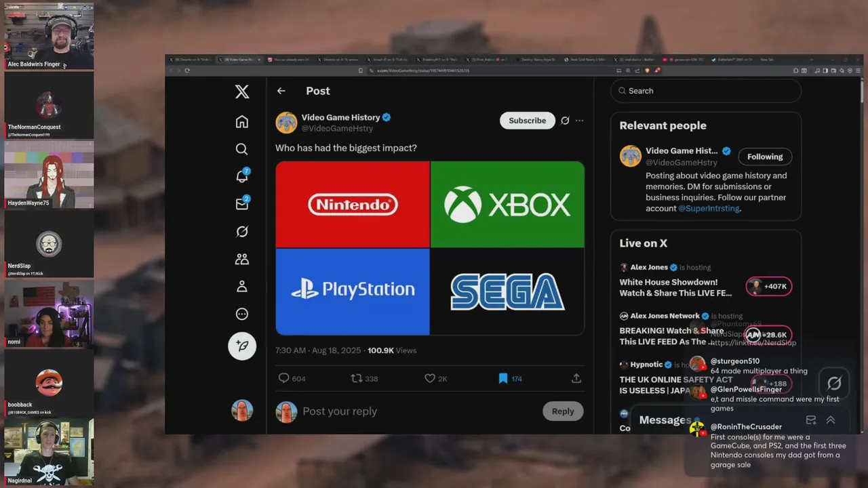Viewport: 868px width, 488px height.
Task: Open the Hypnotic UK Online Safety Act item
Action: (676, 385)
